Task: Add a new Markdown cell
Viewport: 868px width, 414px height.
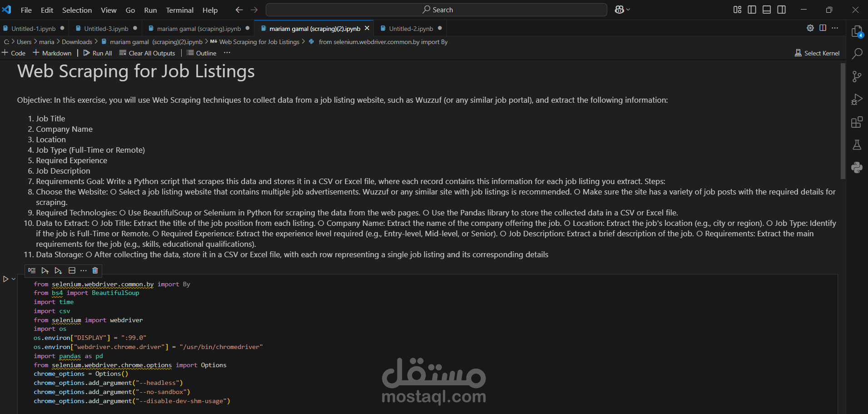Action: pos(52,53)
